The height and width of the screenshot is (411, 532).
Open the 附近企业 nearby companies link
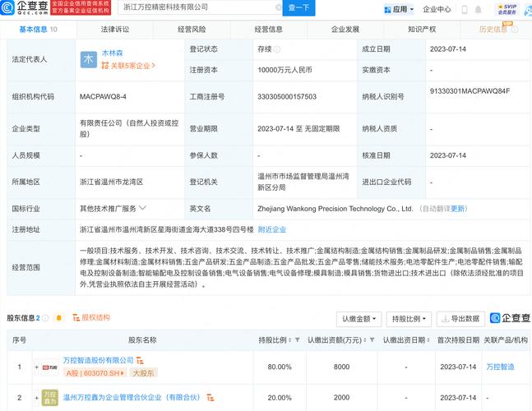point(272,229)
